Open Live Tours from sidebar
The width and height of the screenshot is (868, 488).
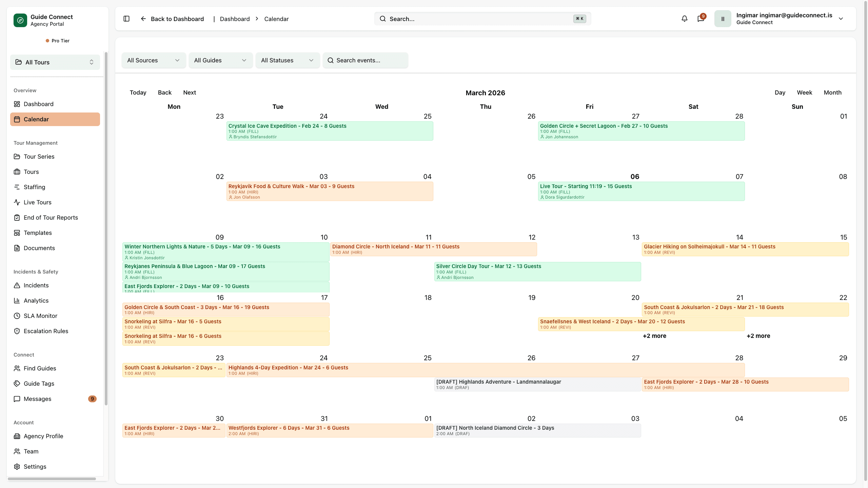pos(37,202)
